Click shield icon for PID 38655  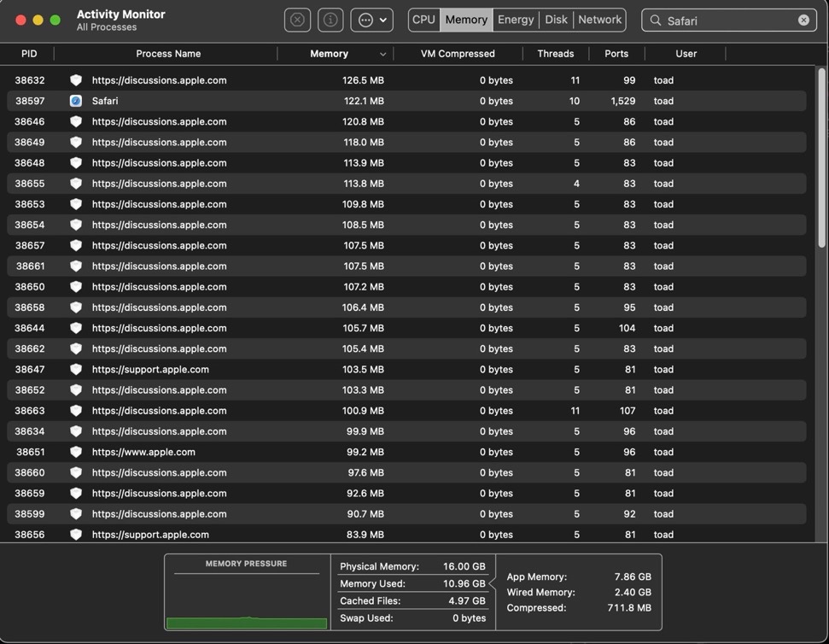click(76, 183)
